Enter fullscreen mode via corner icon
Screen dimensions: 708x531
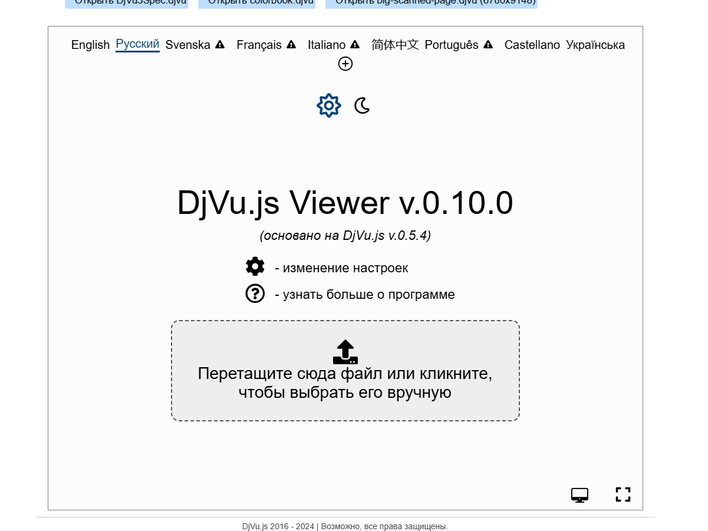623,494
